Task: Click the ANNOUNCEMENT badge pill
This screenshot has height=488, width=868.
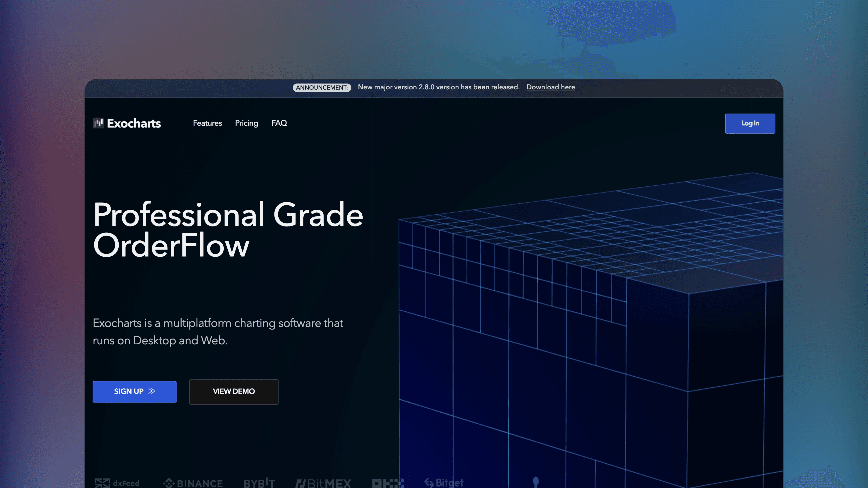Action: click(322, 87)
